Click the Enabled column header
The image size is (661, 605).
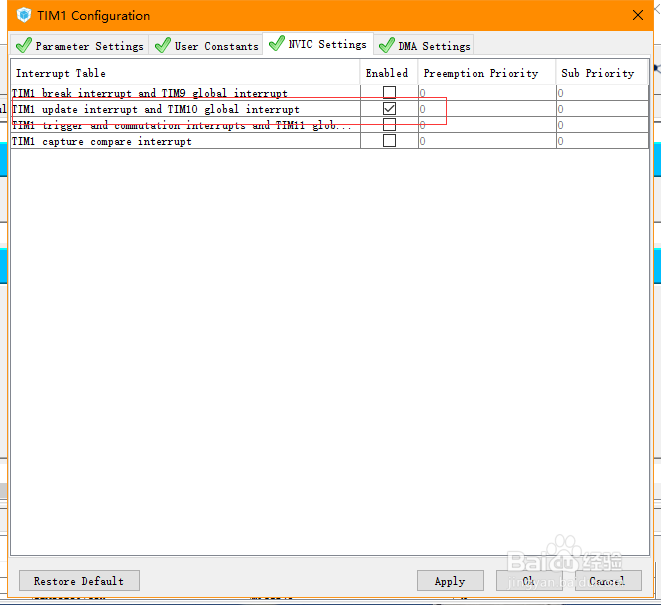(x=389, y=73)
